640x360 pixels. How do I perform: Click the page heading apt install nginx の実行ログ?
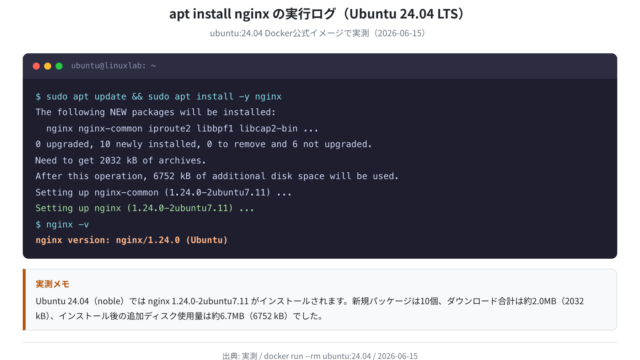(x=317, y=14)
